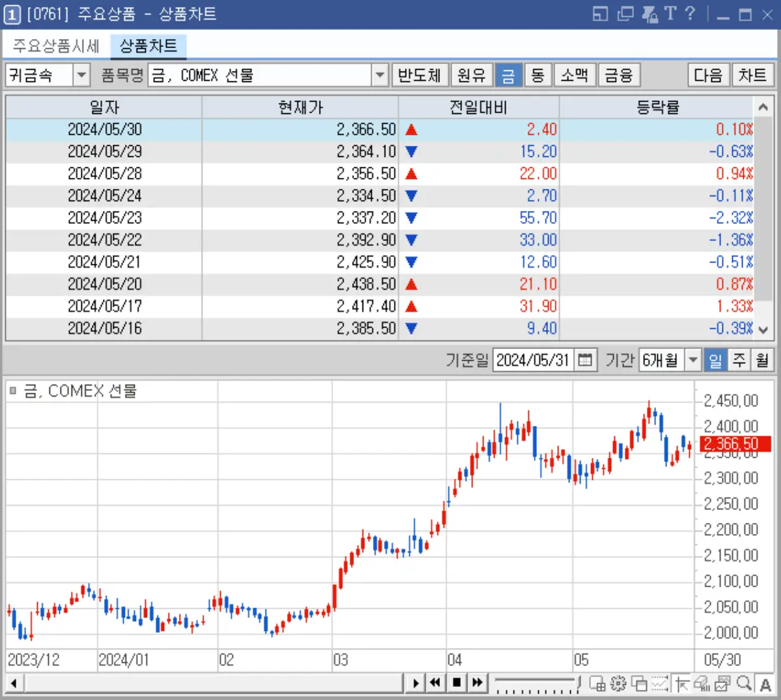This screenshot has height=700, width=781.
Task: Select the 2024/05/29 row date
Action: point(105,152)
